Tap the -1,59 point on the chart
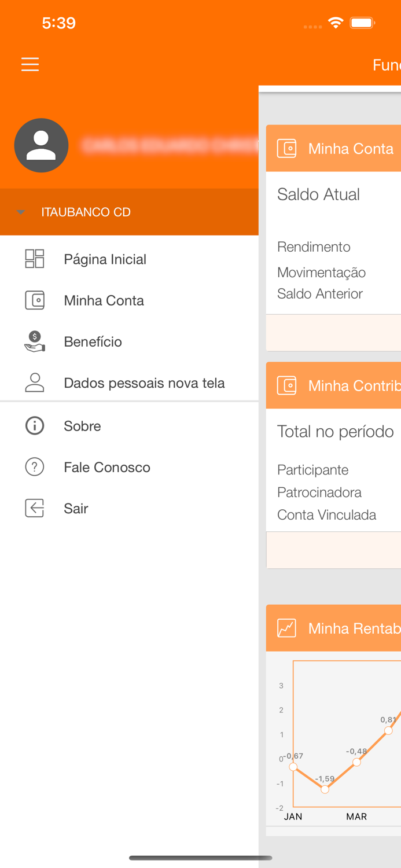The width and height of the screenshot is (401, 868). click(325, 788)
